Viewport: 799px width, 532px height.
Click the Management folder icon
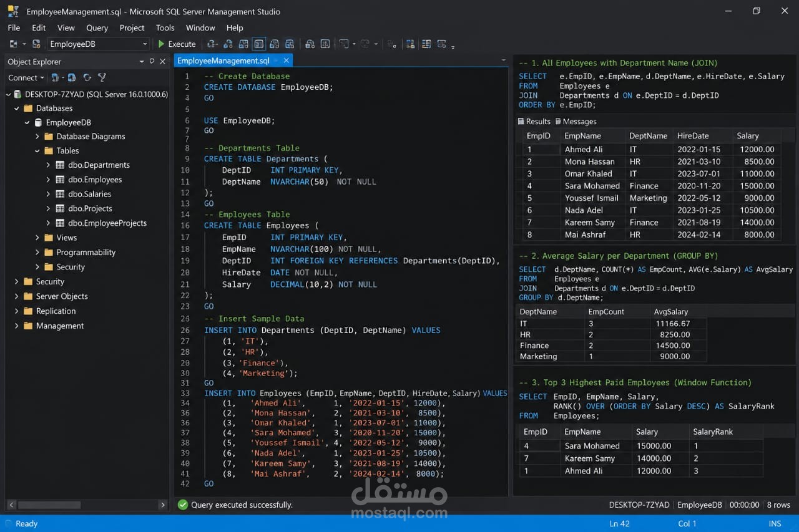click(x=28, y=326)
